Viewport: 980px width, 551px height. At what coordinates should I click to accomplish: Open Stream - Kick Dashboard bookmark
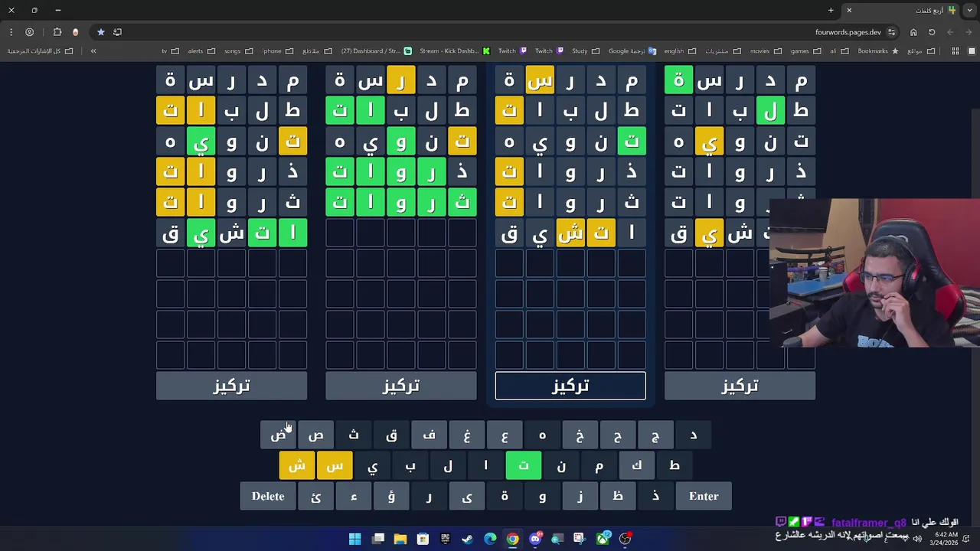[455, 51]
